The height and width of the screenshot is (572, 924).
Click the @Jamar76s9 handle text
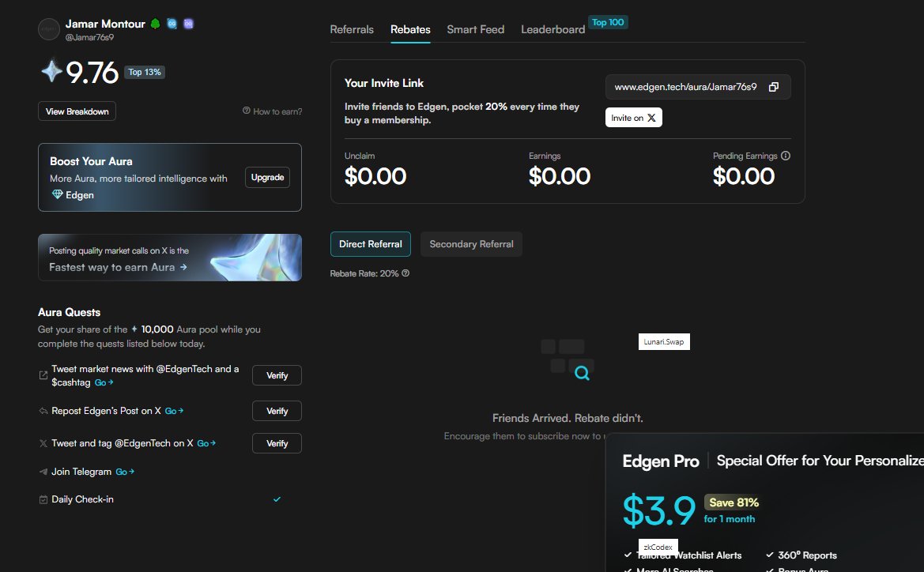tap(89, 37)
